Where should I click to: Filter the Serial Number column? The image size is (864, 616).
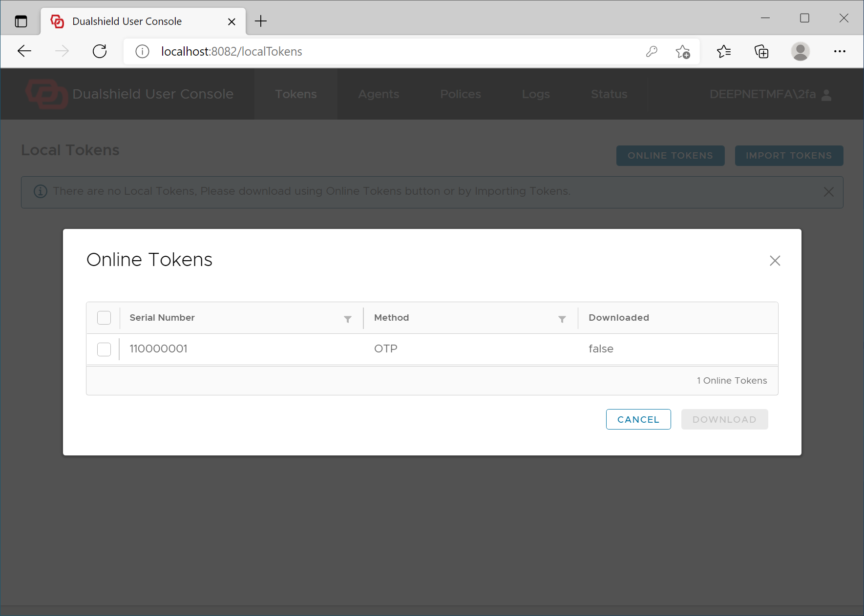347,319
